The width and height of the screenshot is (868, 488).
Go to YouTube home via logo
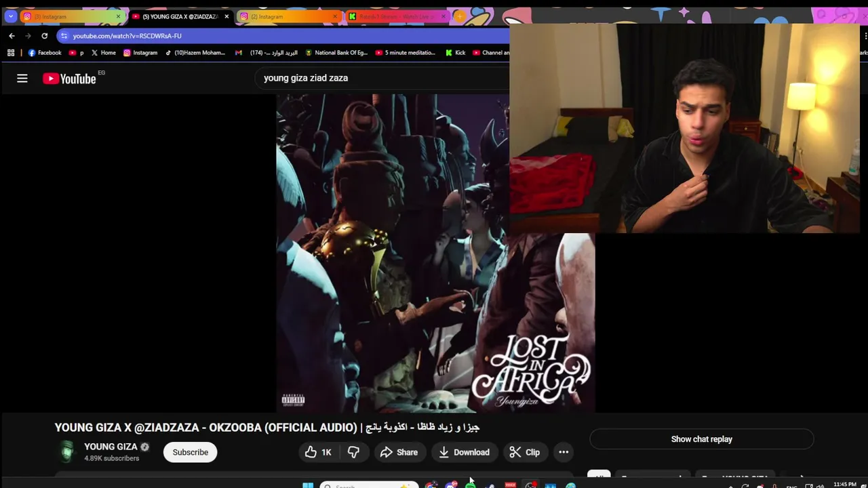[69, 79]
